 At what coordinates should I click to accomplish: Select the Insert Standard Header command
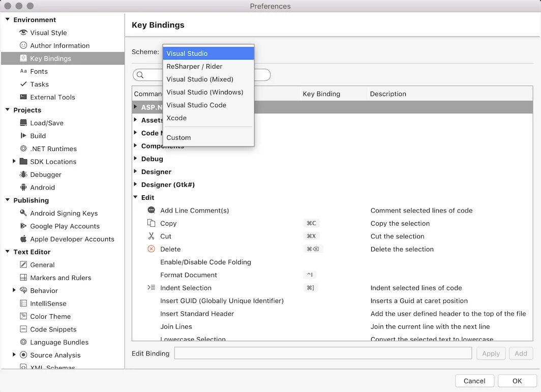[x=333, y=314]
